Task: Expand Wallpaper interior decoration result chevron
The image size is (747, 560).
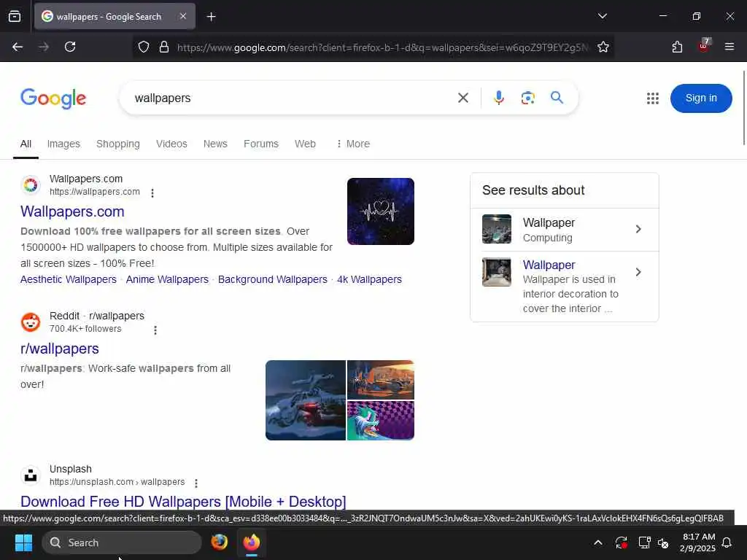Action: [638, 273]
